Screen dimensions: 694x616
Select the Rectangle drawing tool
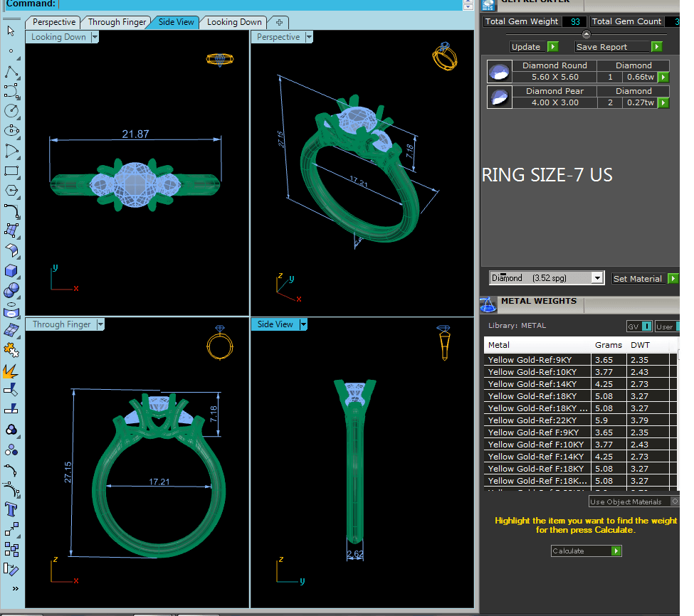point(11,171)
